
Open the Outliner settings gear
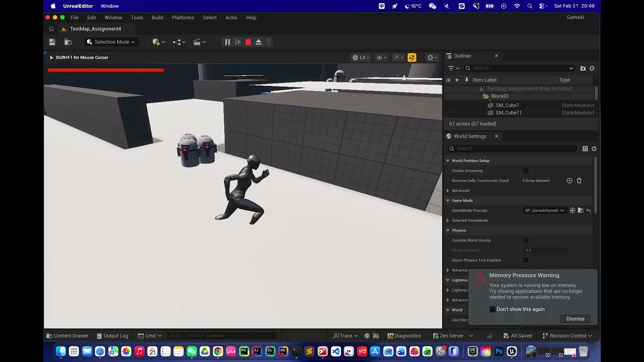(592, 68)
